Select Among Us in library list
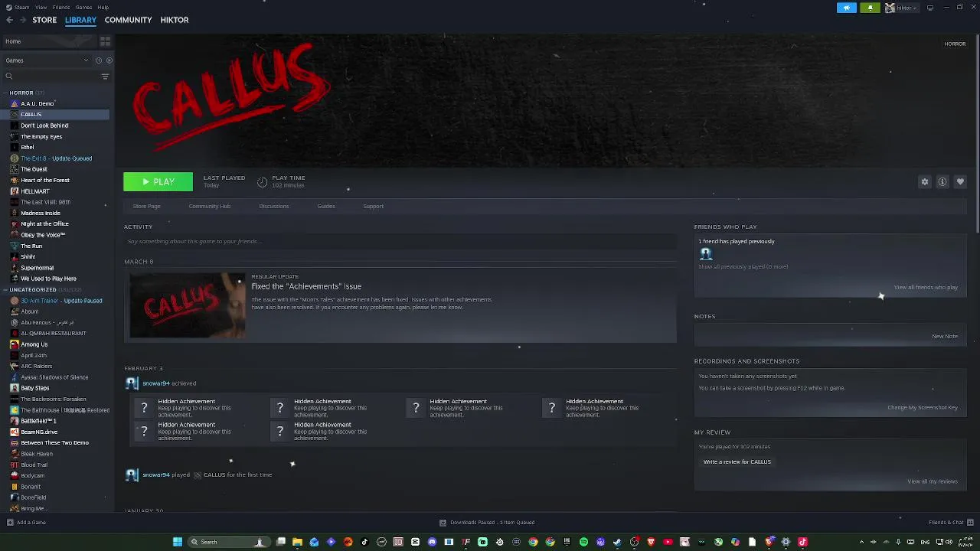Image resolution: width=980 pixels, height=551 pixels. (x=34, y=345)
